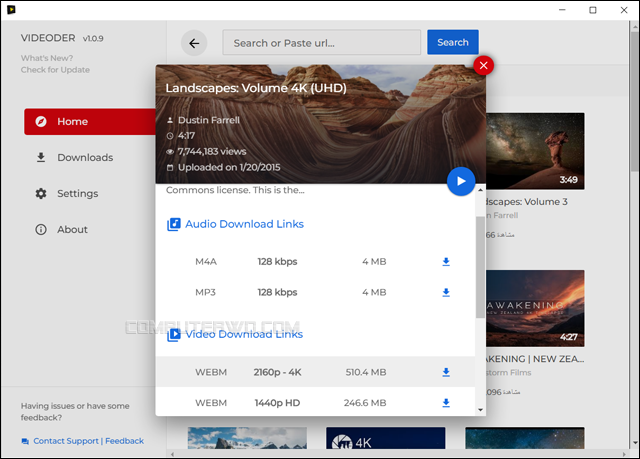Click the feedback chat icon
This screenshot has width=640, height=459.
point(25,441)
